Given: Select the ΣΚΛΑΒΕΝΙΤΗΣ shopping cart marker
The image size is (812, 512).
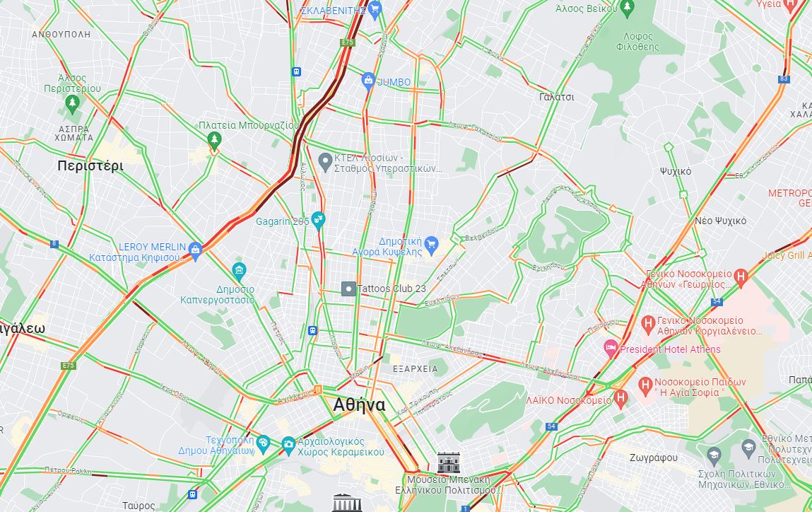Looking at the screenshot, I should pos(375,9).
